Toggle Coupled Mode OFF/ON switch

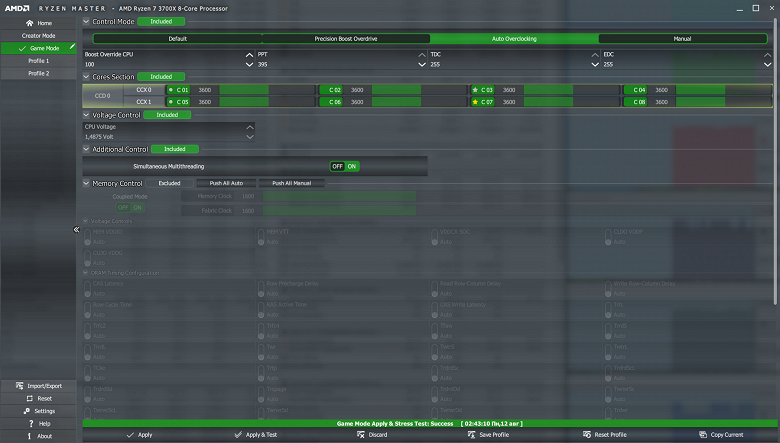coord(130,208)
